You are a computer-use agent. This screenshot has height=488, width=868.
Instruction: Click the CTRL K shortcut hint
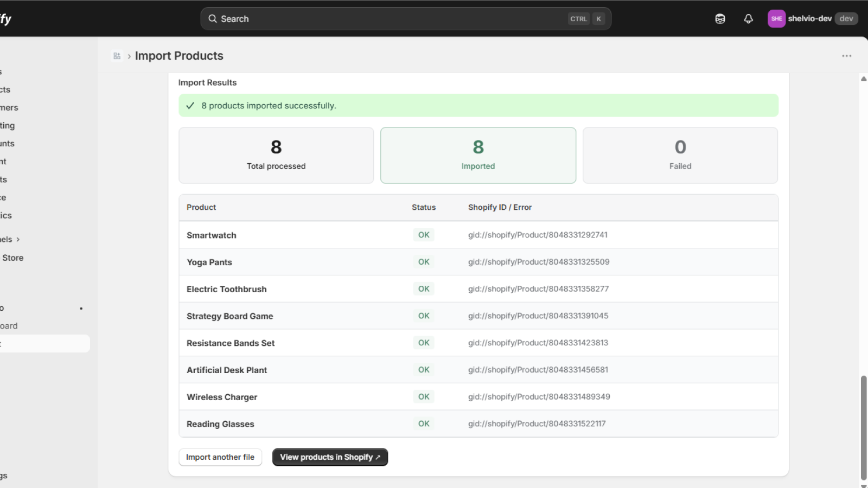pos(586,18)
